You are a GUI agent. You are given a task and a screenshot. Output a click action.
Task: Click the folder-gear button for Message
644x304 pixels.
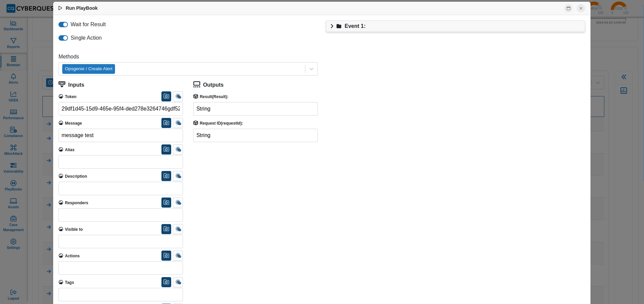pos(166,123)
